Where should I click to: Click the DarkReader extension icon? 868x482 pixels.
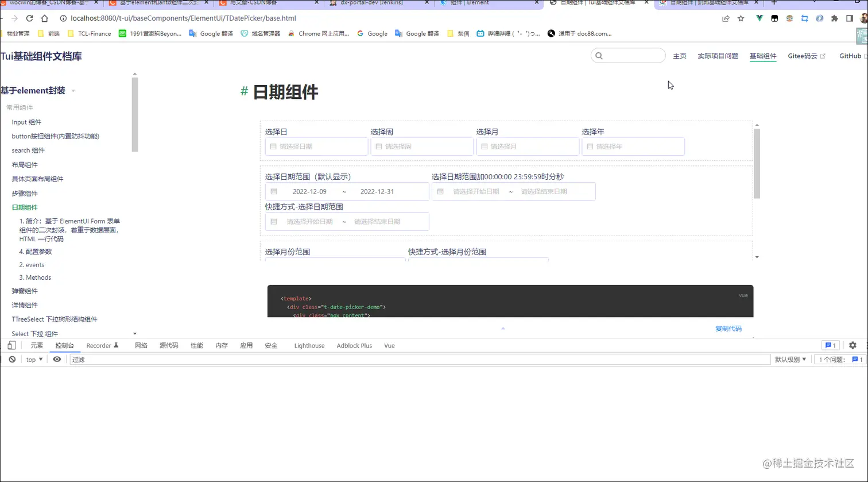(819, 18)
